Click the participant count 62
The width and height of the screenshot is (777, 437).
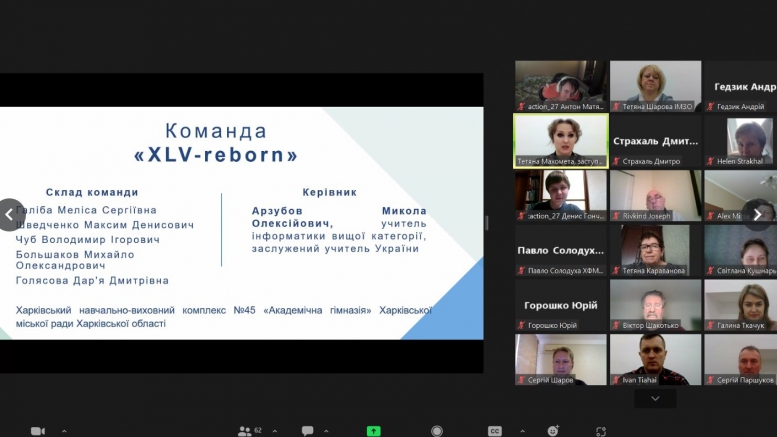click(x=258, y=430)
